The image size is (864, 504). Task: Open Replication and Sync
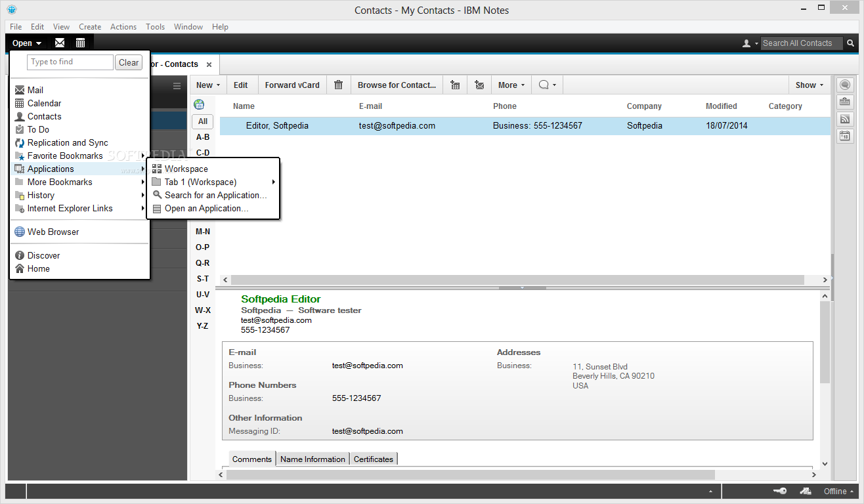click(x=80, y=142)
